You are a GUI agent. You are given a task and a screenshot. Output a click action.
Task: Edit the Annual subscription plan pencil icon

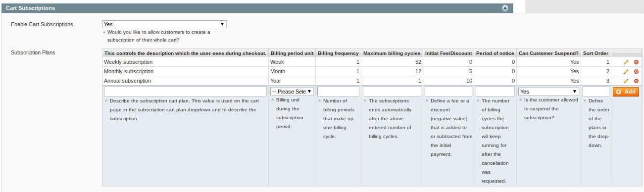point(626,81)
